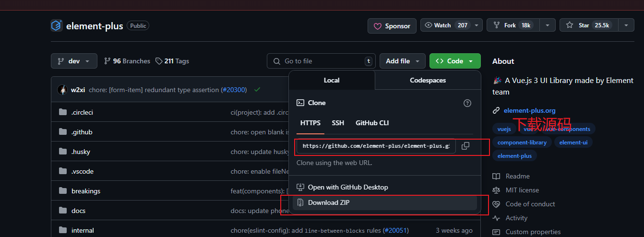The height and width of the screenshot is (237, 644).
Task: Click the Clone help question mark icon
Action: point(467,103)
